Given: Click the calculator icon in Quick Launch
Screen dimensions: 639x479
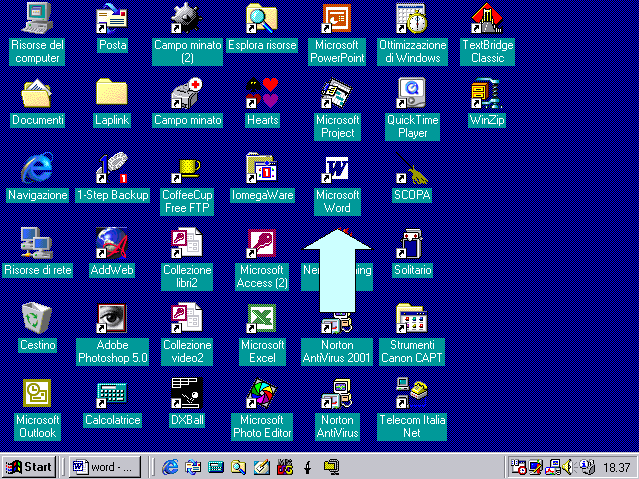Looking at the screenshot, I should [x=216, y=467].
